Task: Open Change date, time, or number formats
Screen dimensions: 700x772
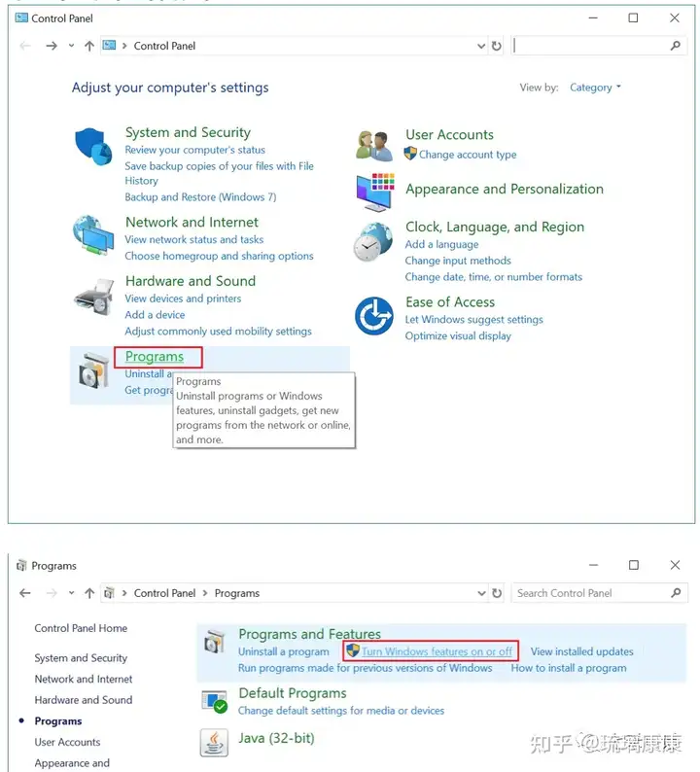Action: click(x=493, y=277)
